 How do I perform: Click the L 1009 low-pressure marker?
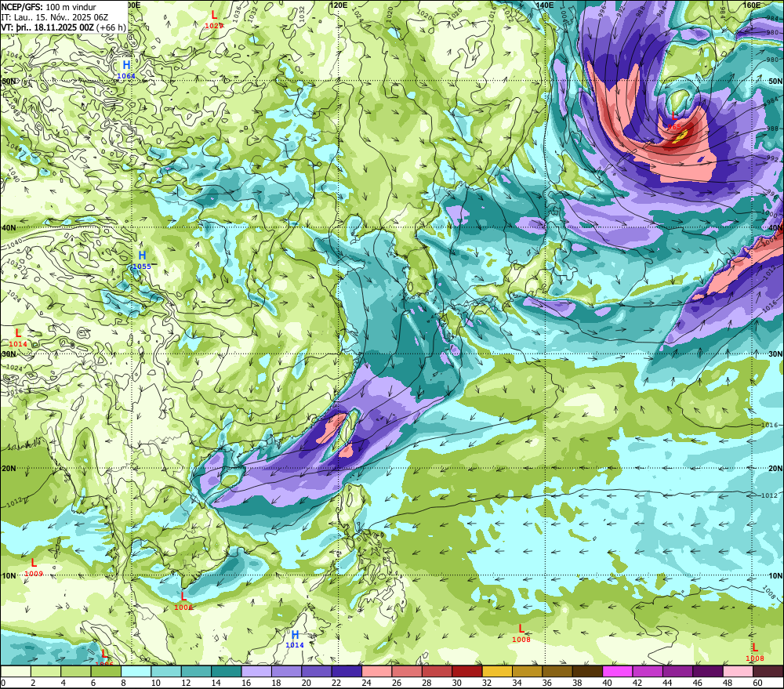click(x=34, y=568)
